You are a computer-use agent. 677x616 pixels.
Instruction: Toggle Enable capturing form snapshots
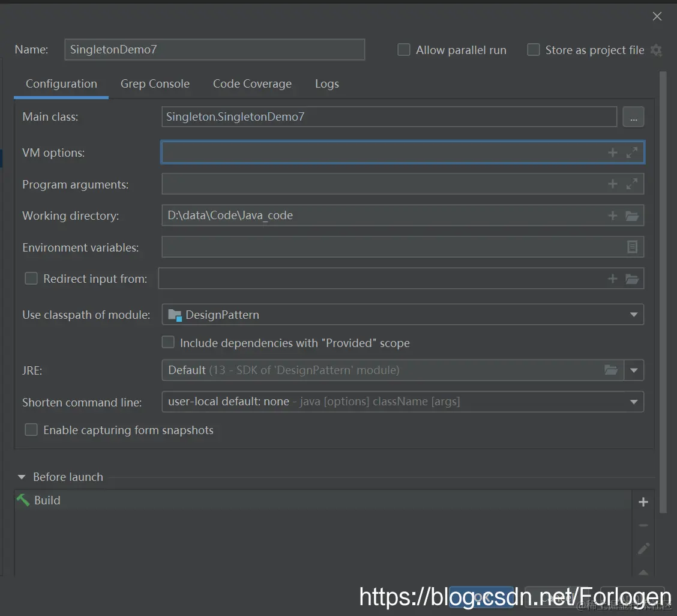tap(31, 429)
